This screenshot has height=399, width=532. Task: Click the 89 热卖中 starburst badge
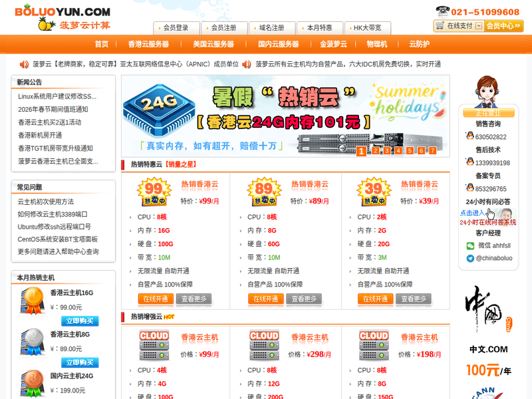click(x=264, y=192)
